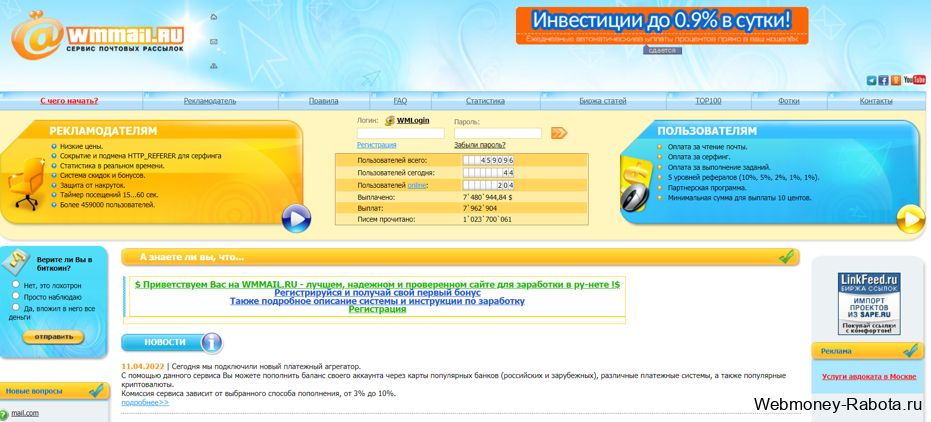Viewport: 931px width, 422px height.
Task: Open Фотки menu item
Action: tap(788, 101)
